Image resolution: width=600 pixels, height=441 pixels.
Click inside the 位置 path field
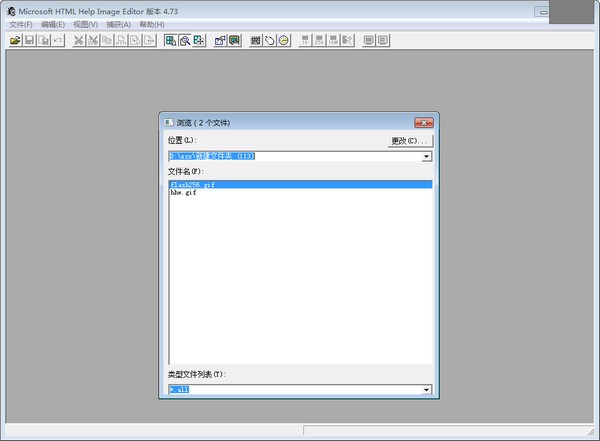coord(290,157)
